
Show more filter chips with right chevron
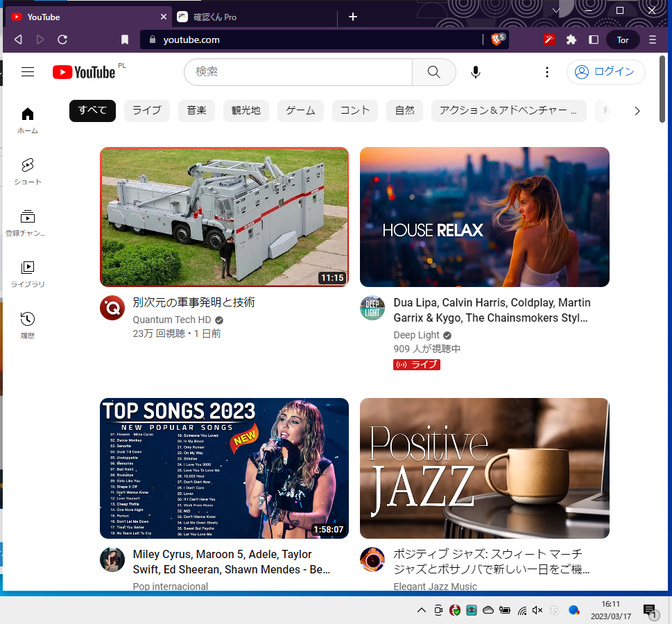pos(637,111)
